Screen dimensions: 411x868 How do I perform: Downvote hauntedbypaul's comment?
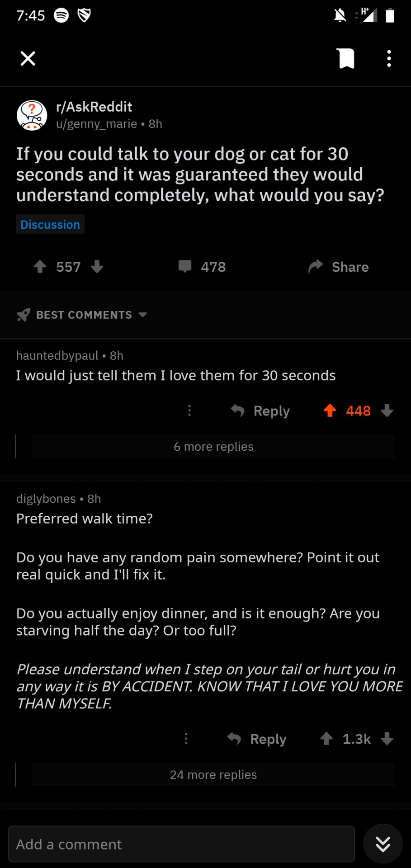click(x=387, y=410)
